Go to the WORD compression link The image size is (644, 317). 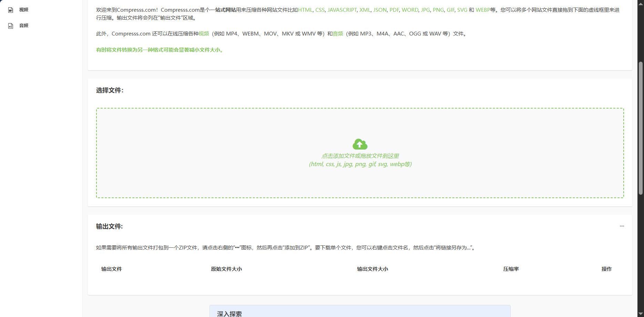[x=410, y=10]
